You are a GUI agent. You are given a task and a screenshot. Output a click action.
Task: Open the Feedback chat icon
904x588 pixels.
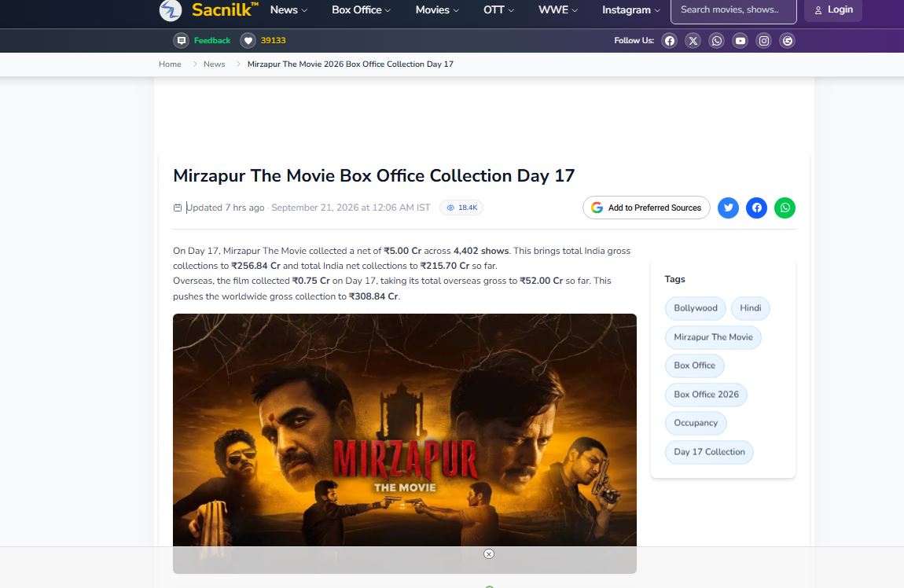[x=181, y=40]
